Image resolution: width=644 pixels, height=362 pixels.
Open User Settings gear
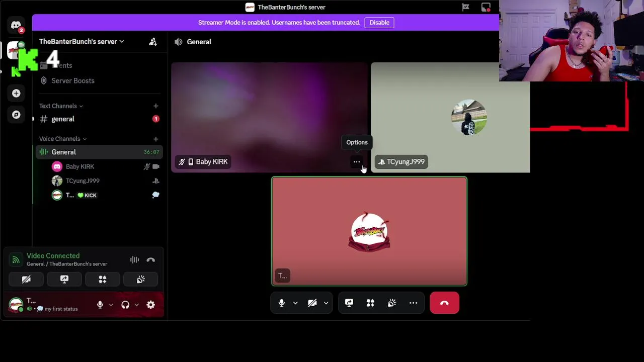pyautogui.click(x=151, y=305)
